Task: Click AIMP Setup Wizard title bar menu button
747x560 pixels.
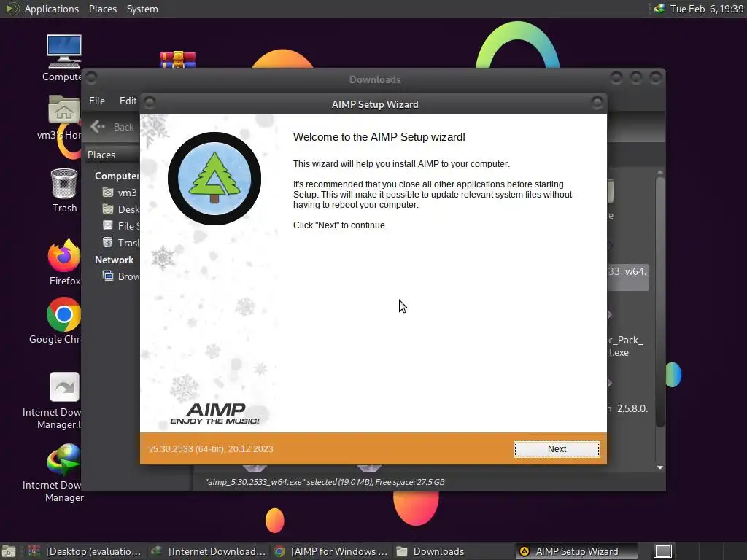Action: (x=150, y=102)
